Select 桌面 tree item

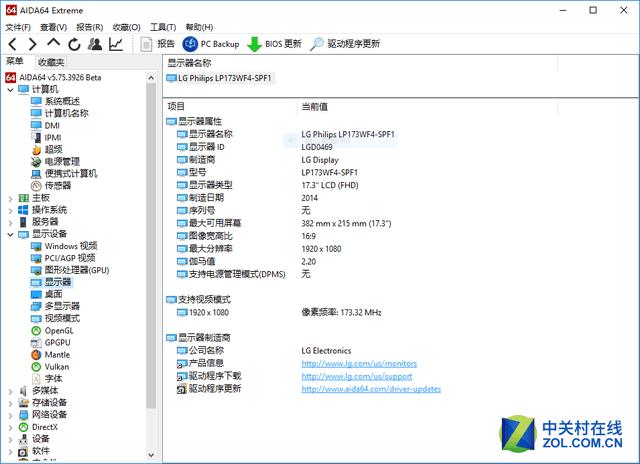click(x=47, y=294)
